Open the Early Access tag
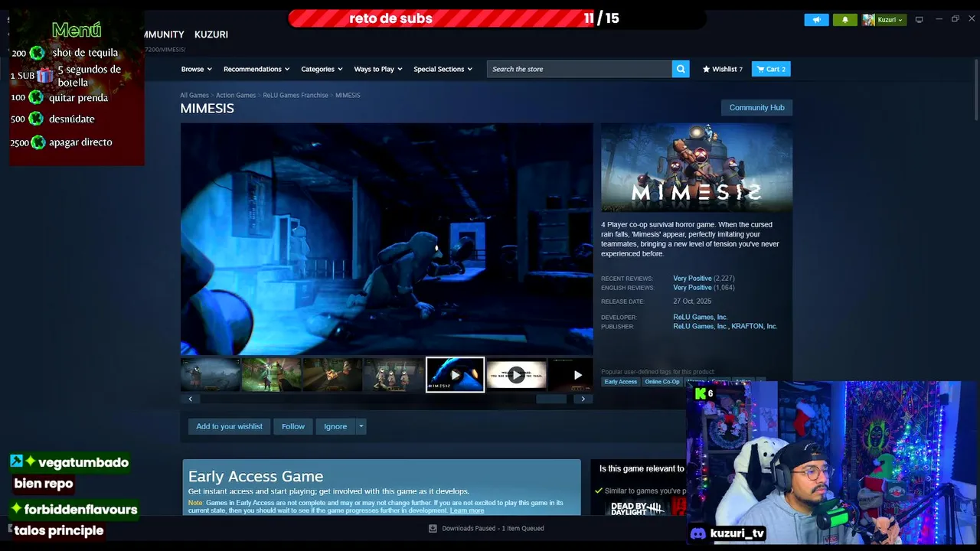 coord(620,382)
